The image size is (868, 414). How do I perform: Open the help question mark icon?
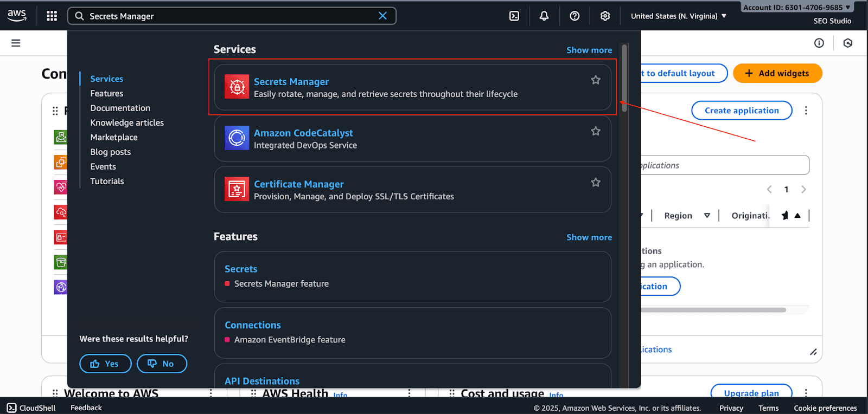tap(575, 16)
